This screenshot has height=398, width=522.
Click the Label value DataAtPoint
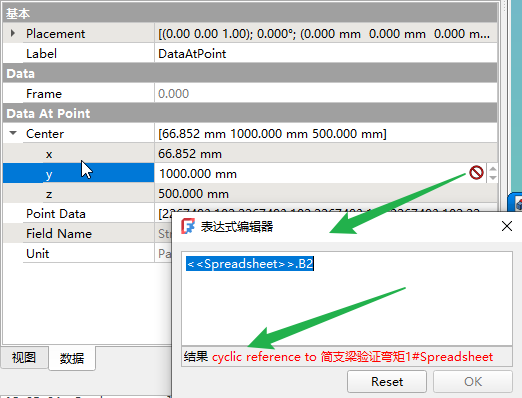click(192, 54)
